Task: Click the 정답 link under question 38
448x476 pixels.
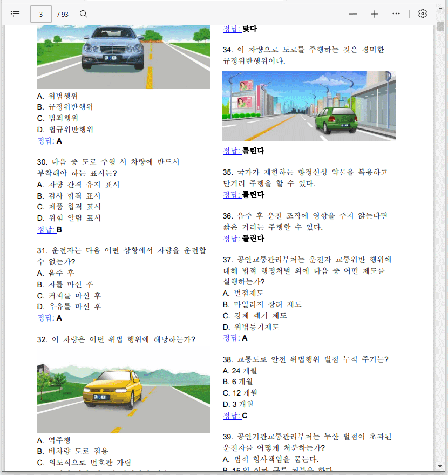Action: tap(232, 416)
